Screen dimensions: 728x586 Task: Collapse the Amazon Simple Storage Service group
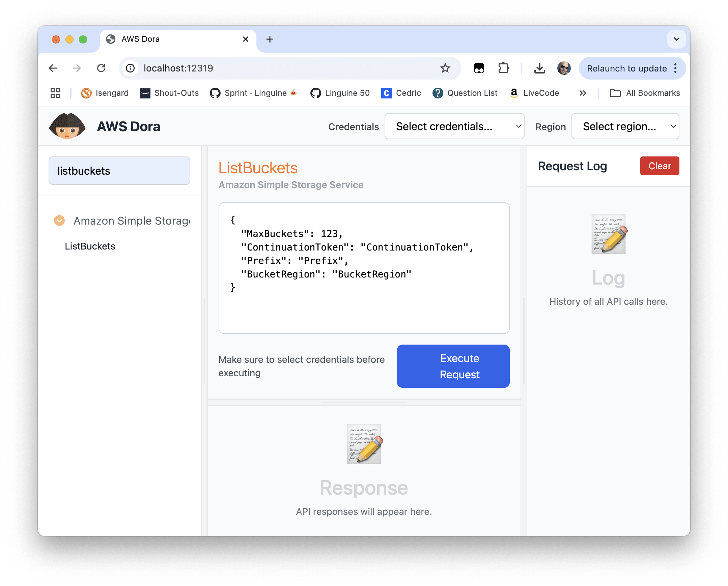click(59, 221)
